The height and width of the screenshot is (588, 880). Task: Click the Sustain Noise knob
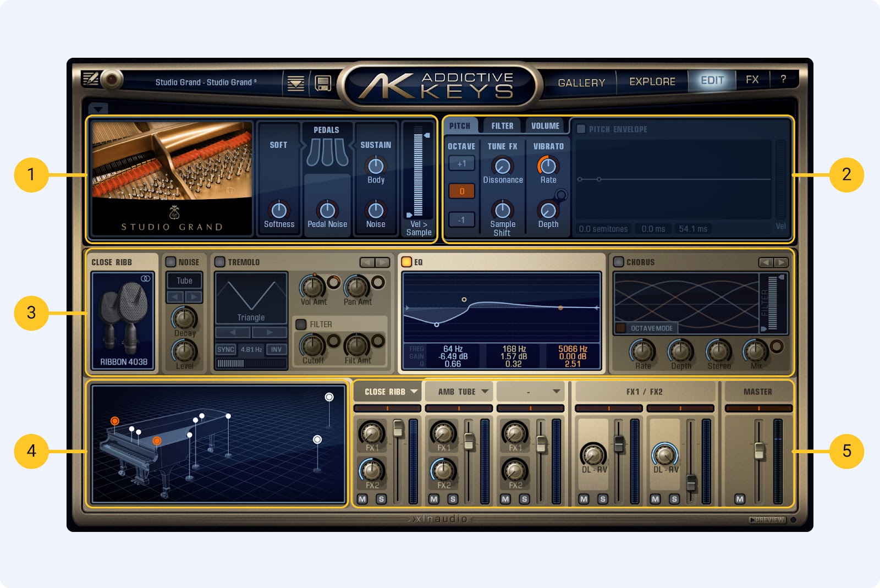[376, 210]
